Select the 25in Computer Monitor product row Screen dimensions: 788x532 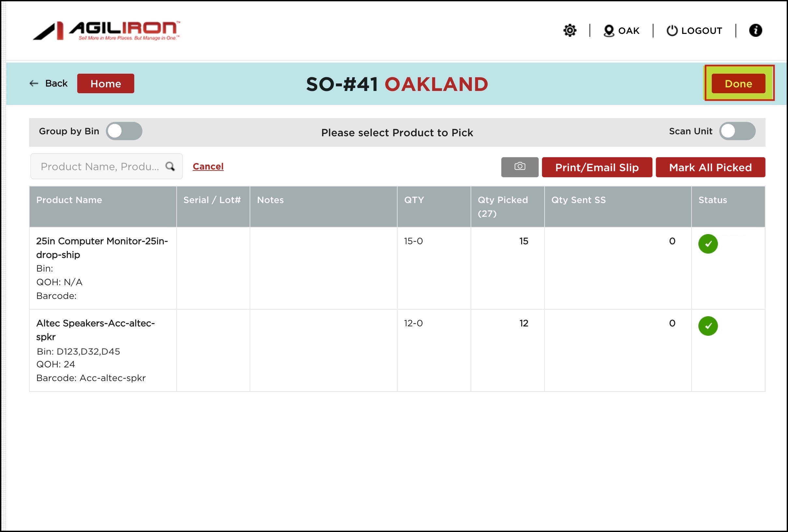tap(102, 248)
